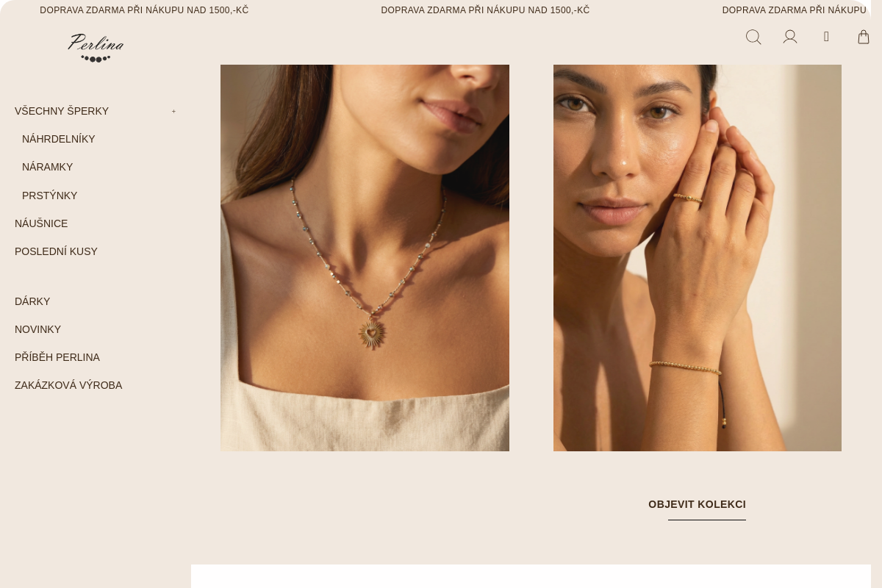Expand the VŠECHNY ŠPERKY plus toggle
Viewport: 882px width, 588px height.
[x=174, y=111]
